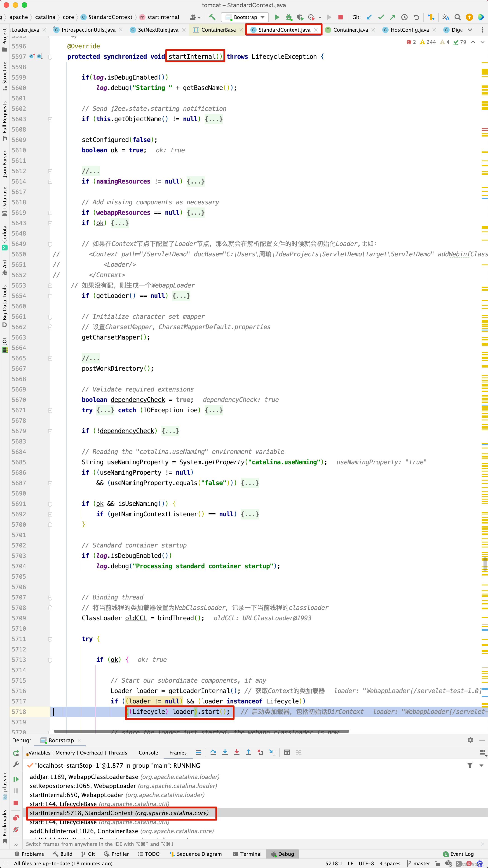
Task: Click Rerun Bootstrap icon in debug panel
Action: coord(16,753)
